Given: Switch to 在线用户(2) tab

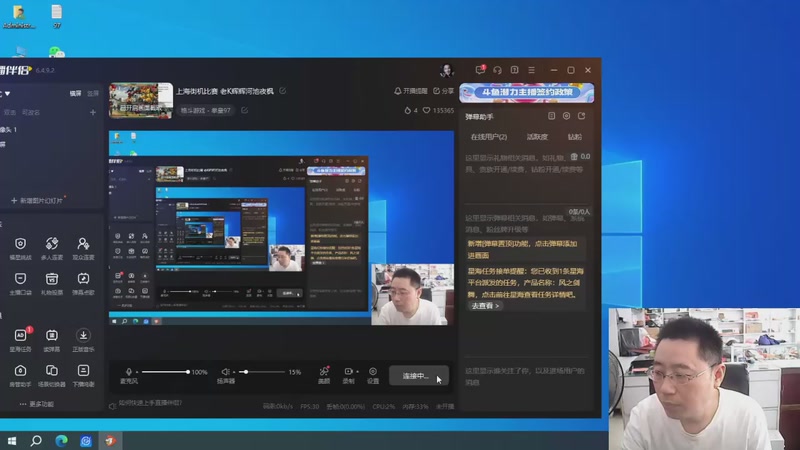Looking at the screenshot, I should pos(489,137).
